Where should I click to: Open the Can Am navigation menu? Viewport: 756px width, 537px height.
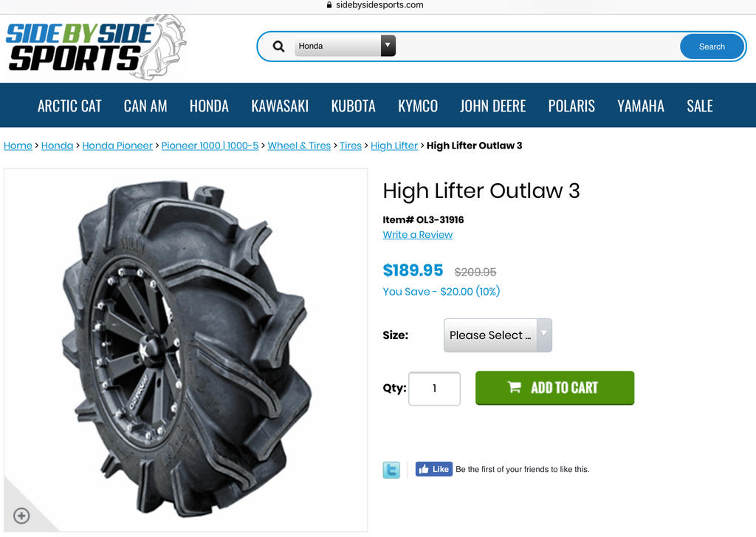pos(145,106)
